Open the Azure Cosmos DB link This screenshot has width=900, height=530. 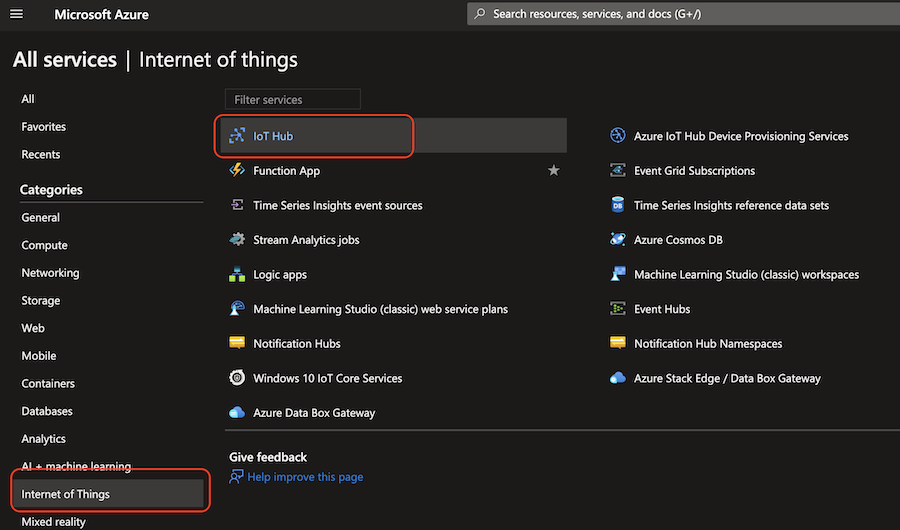coord(678,240)
